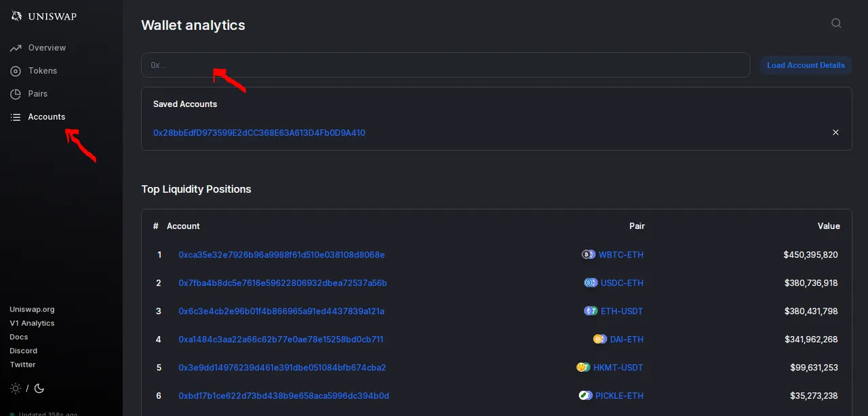Open account 0xca35e32e...8068e

pos(281,255)
